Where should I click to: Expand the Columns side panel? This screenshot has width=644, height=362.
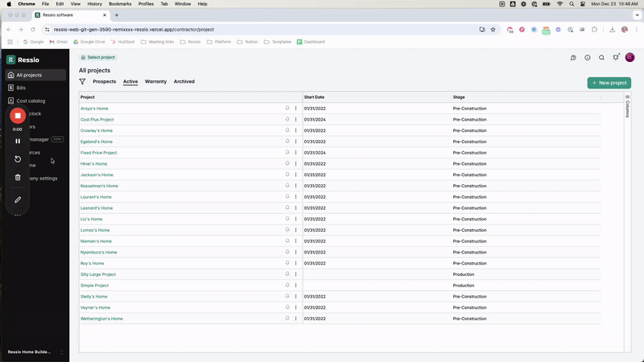pos(628,108)
